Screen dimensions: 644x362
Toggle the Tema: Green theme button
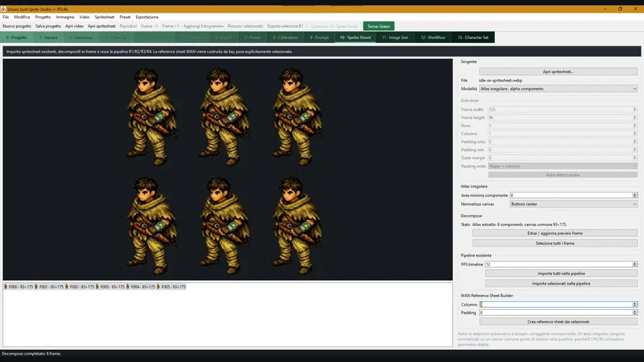pyautogui.click(x=378, y=26)
